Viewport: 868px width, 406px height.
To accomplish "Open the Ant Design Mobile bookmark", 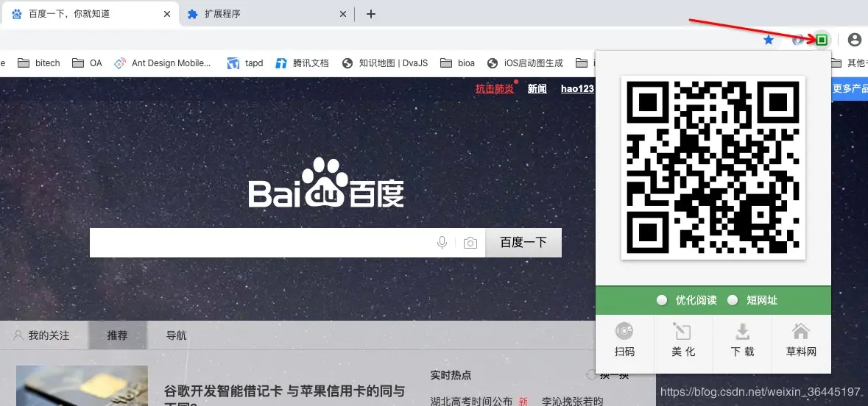I will pyautogui.click(x=162, y=63).
